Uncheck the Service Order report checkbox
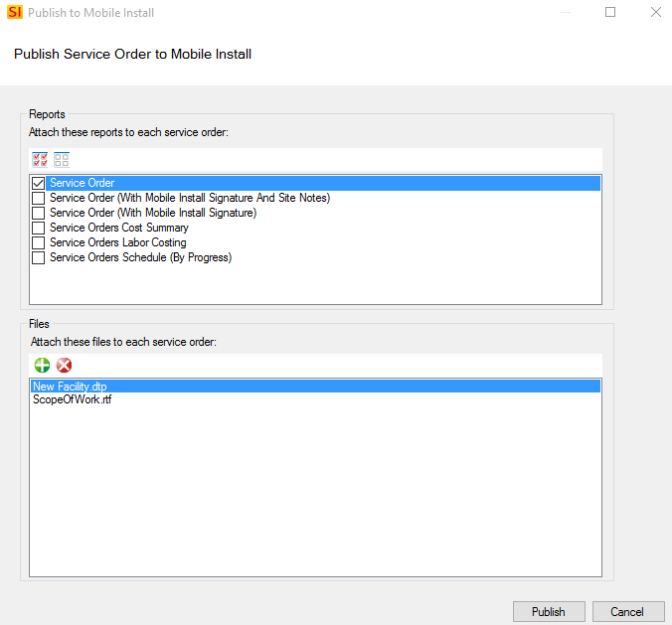 click(38, 184)
